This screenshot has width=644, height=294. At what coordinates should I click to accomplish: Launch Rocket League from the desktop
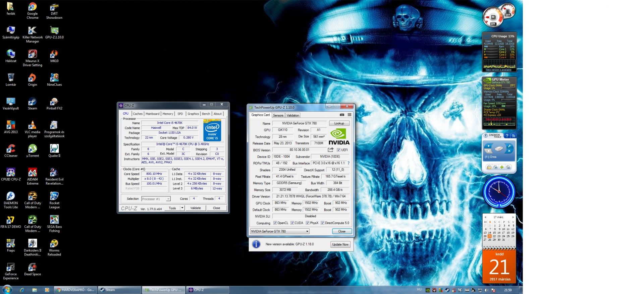point(54,200)
